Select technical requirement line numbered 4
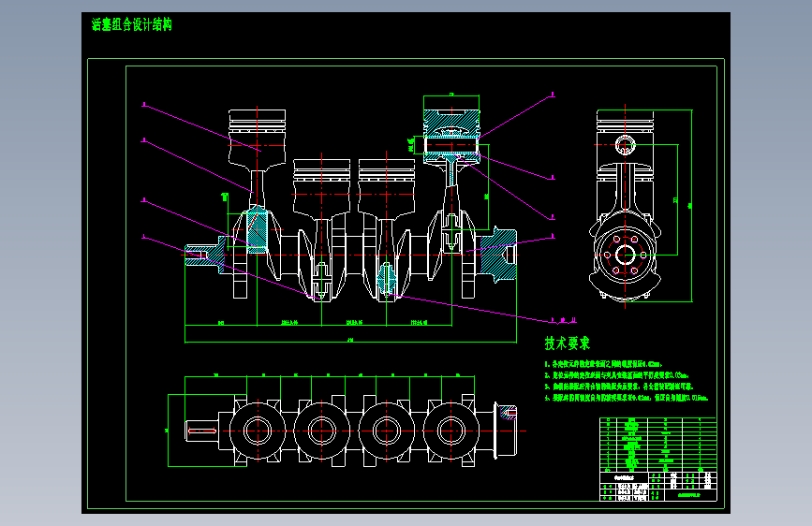812x526 pixels. (x=626, y=398)
